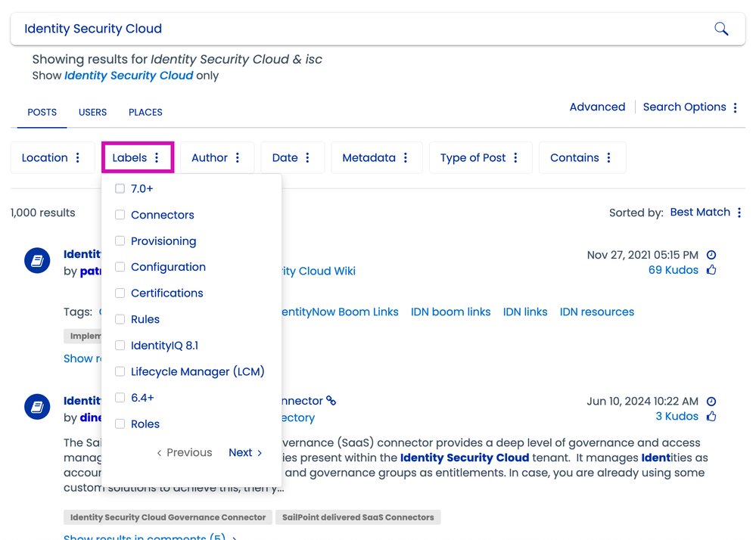Expand the Type of Post filter
Screen dimensions: 756x540
[x=480, y=157]
